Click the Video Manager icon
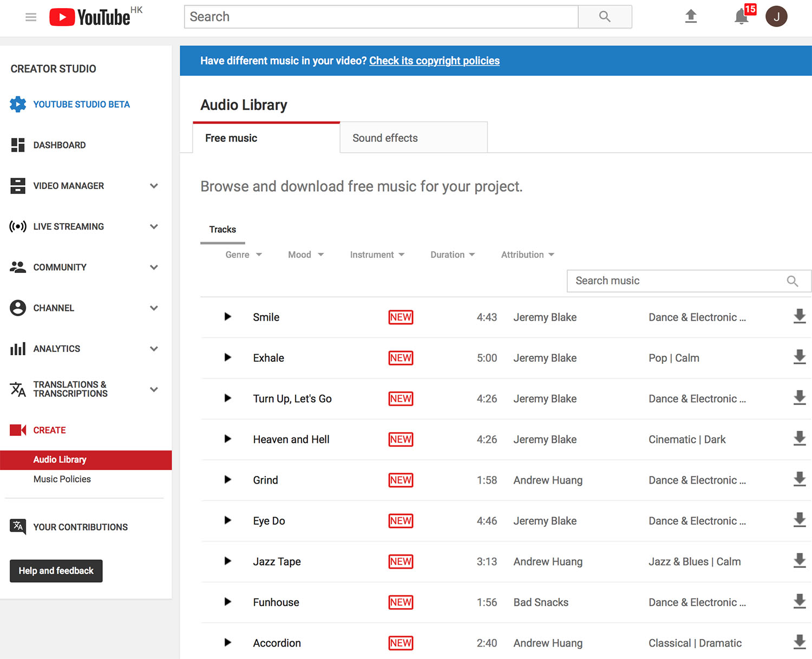Image resolution: width=812 pixels, height=659 pixels. coord(18,186)
